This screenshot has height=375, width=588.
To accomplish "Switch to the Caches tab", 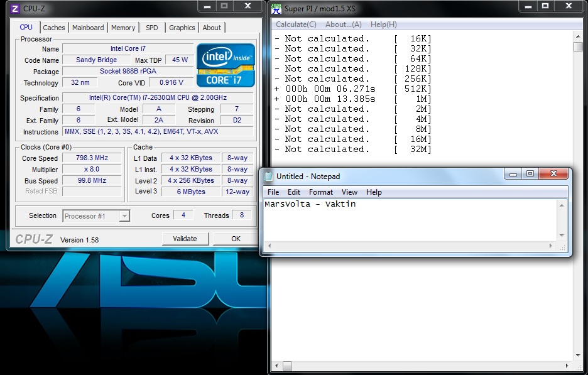I will click(54, 27).
